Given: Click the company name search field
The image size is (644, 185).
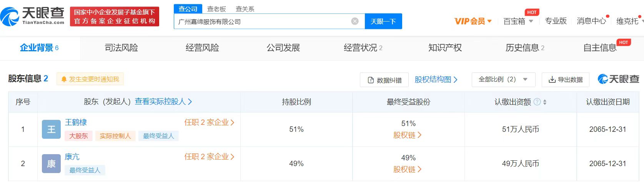Looking at the screenshot, I should coord(261,22).
